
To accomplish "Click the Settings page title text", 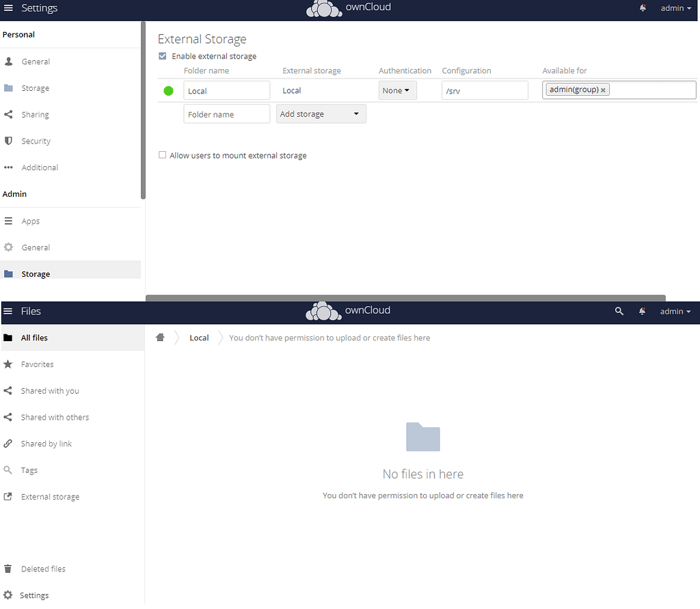I will [x=39, y=8].
